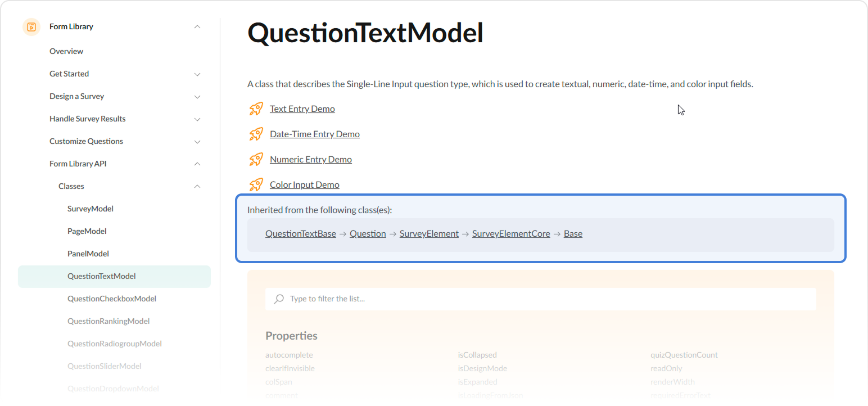Viewport: 868px width, 406px height.
Task: Open the Overview page
Action: [x=66, y=51]
